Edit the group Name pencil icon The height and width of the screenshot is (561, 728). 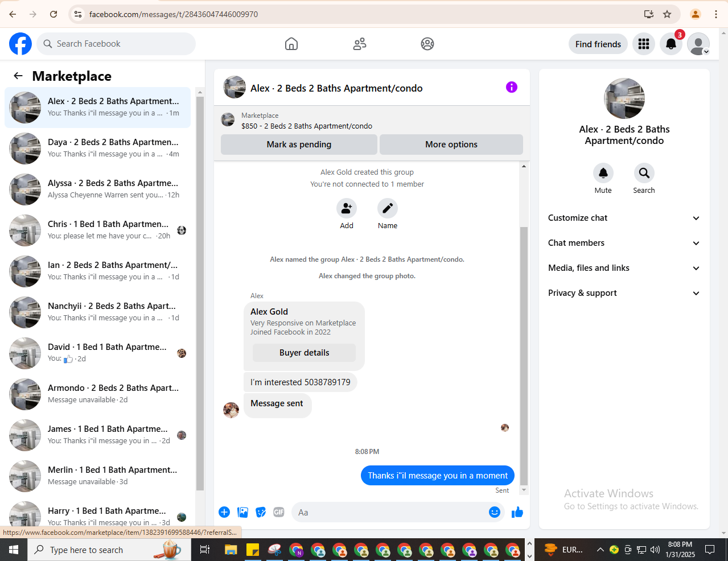pyautogui.click(x=388, y=208)
